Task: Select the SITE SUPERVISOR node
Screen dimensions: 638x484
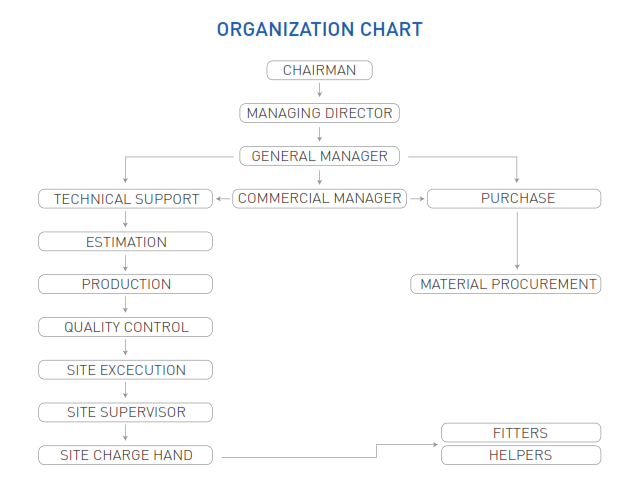Action: coord(125,412)
